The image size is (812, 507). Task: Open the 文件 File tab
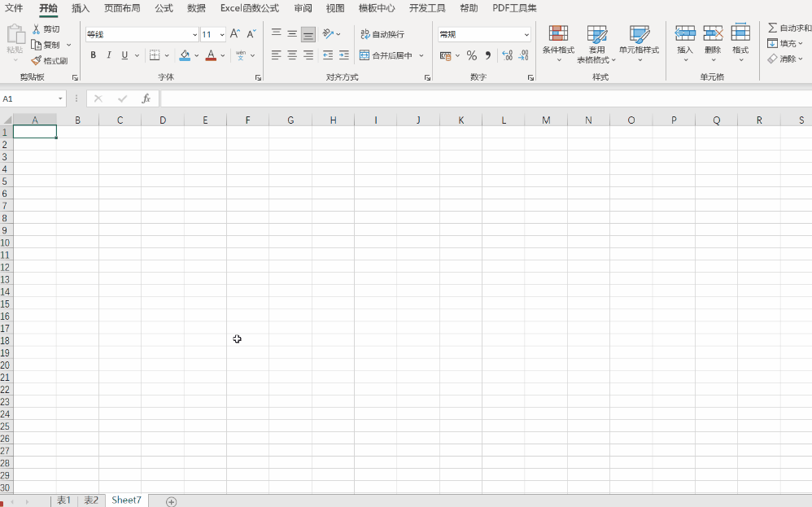point(14,8)
